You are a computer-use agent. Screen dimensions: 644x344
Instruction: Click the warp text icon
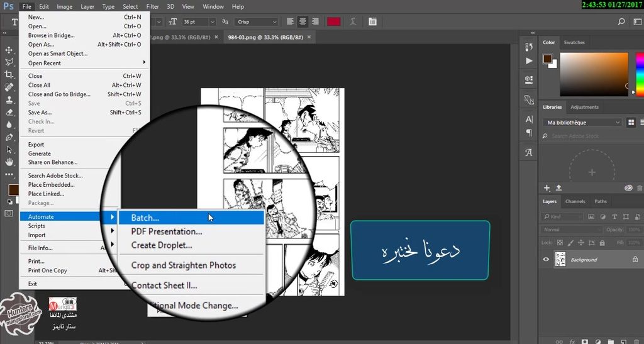click(353, 22)
